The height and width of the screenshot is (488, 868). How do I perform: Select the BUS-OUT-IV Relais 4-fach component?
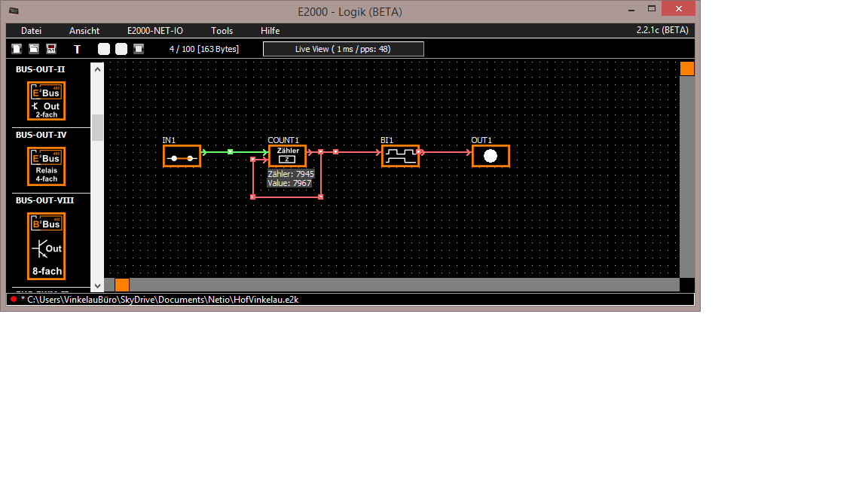coord(47,166)
